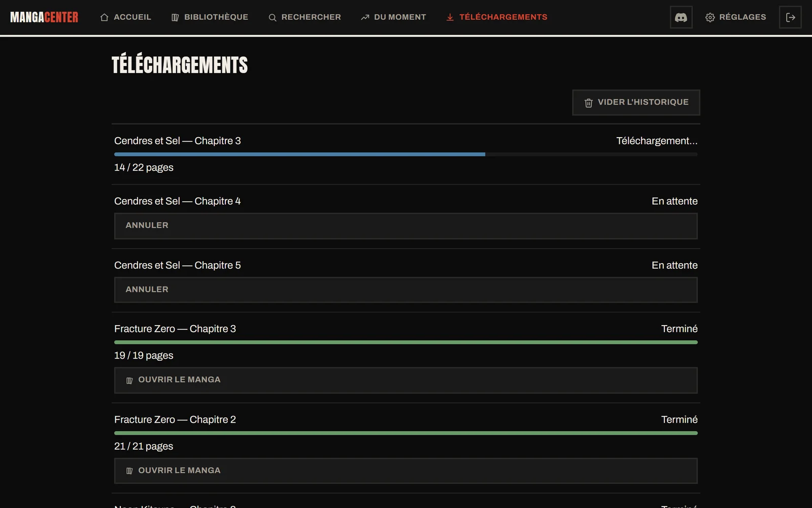Click the "Terminé" status of Fracture Zero Chapitre 3
The width and height of the screenshot is (812, 508).
pyautogui.click(x=680, y=329)
